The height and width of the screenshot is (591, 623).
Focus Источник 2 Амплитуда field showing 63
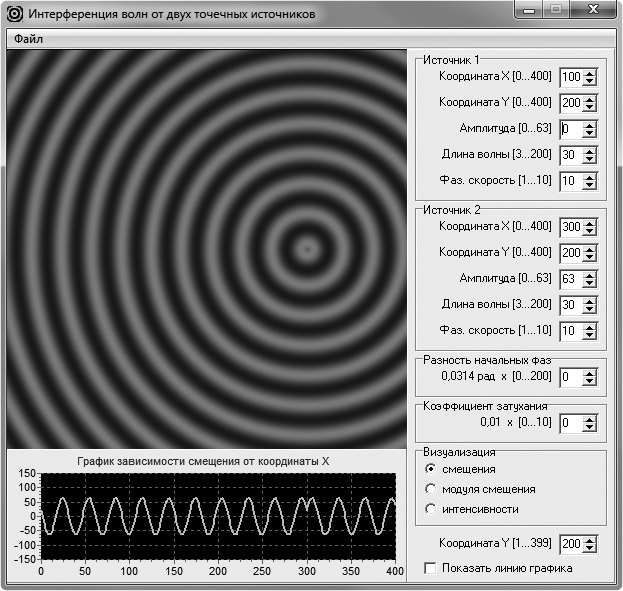571,279
